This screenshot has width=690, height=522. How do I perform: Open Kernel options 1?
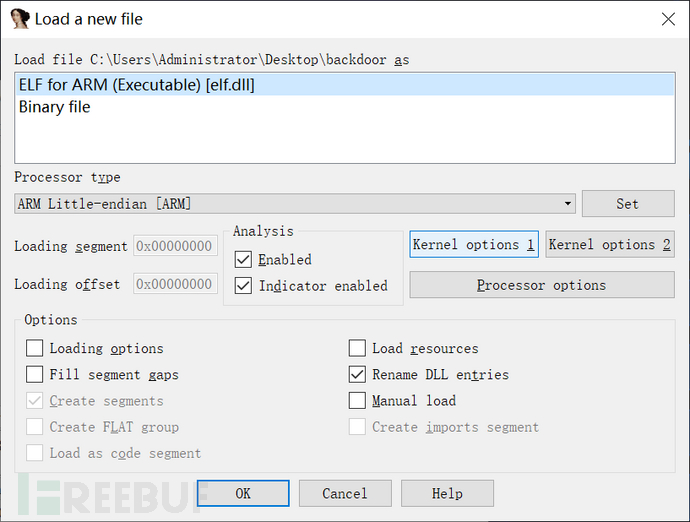point(474,245)
